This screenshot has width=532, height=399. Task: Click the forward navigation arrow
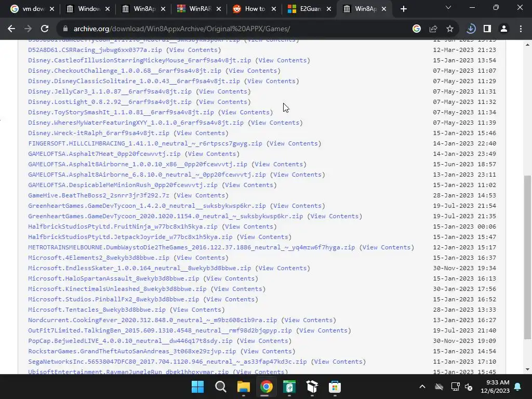tap(28, 29)
